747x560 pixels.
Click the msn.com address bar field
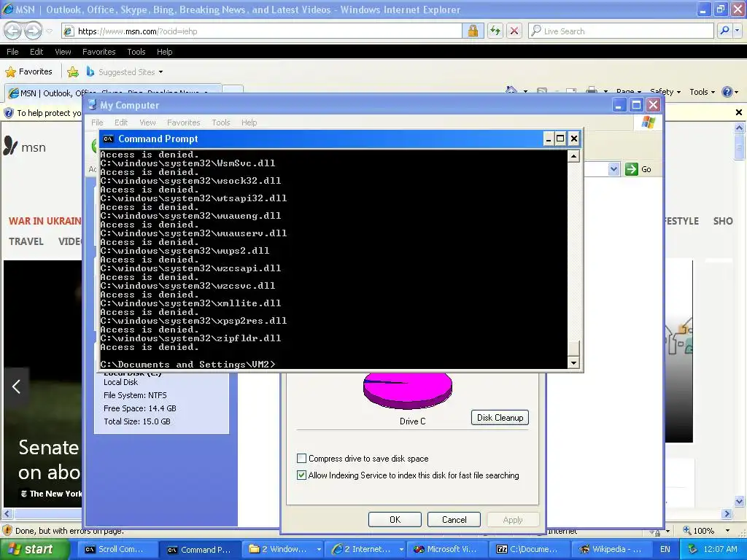pyautogui.click(x=262, y=31)
